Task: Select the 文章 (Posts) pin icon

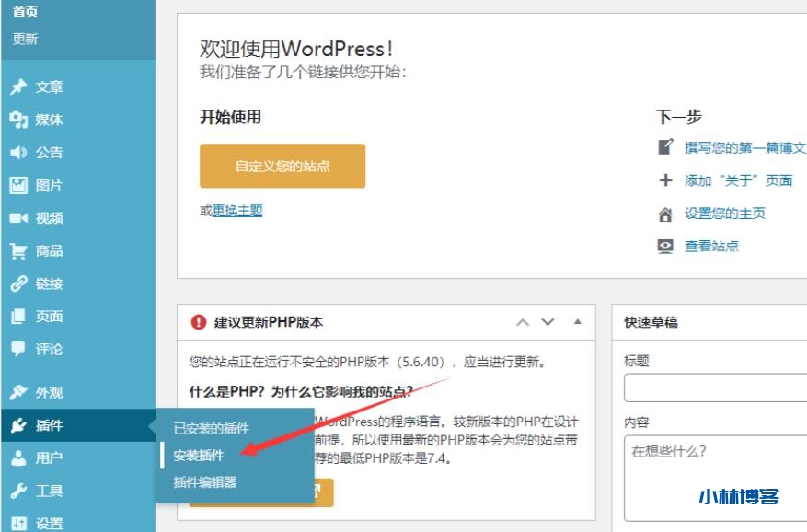Action: (x=20, y=87)
